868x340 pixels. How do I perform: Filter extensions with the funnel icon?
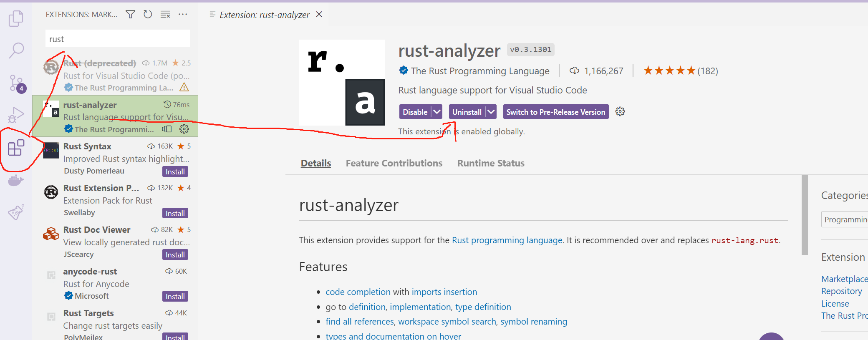tap(131, 15)
